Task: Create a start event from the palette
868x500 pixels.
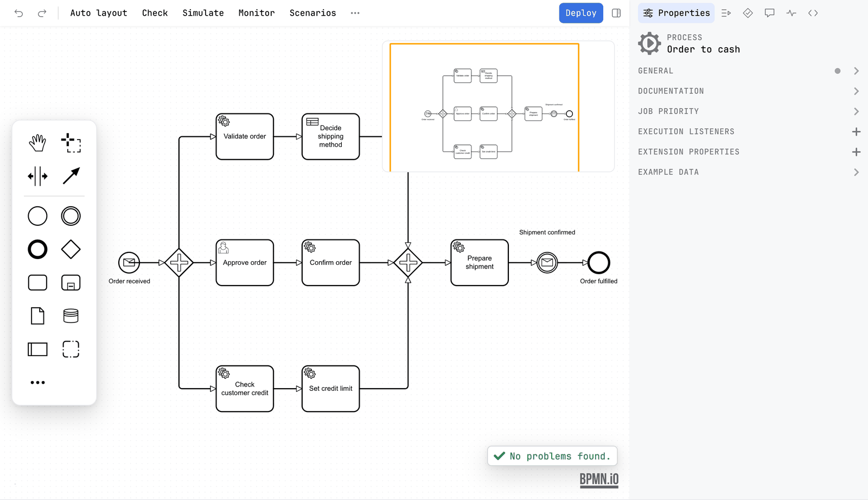Action: click(37, 216)
